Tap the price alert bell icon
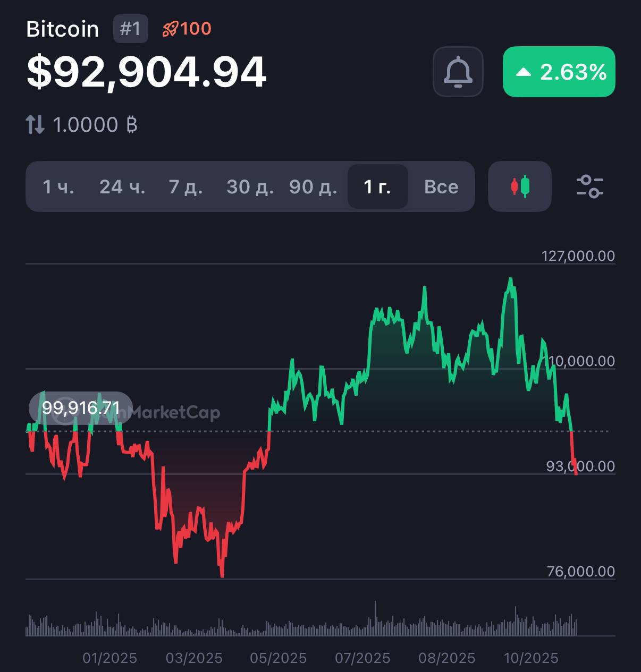 (458, 72)
